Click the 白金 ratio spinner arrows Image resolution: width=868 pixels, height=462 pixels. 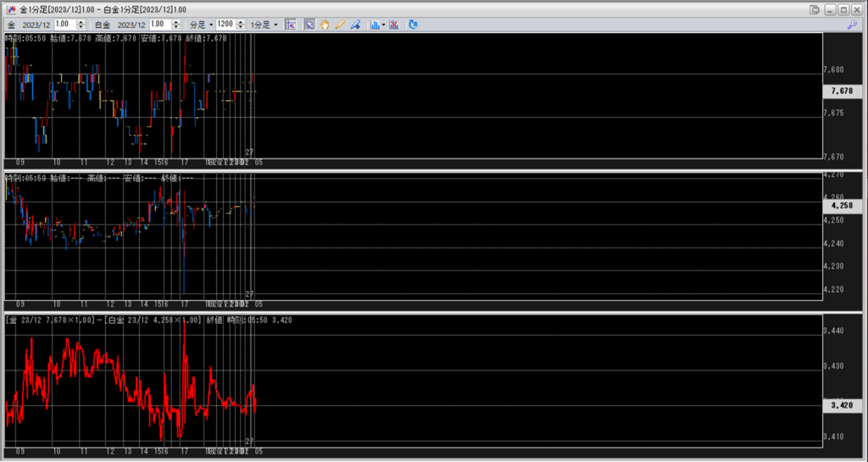coord(178,25)
